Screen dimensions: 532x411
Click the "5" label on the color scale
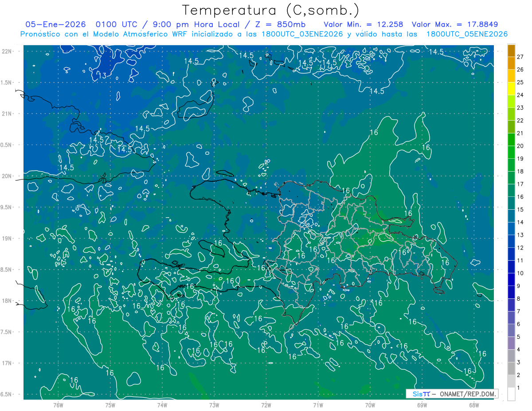point(518,337)
